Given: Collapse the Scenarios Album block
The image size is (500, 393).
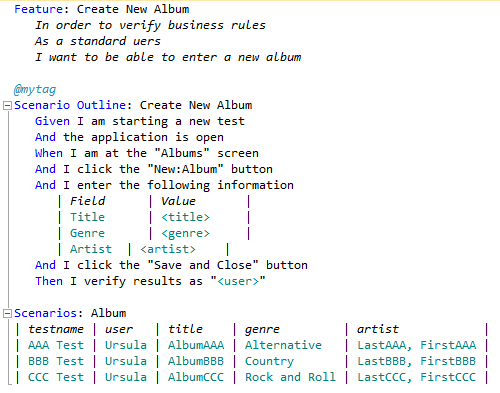Looking at the screenshot, I should (x=7, y=314).
